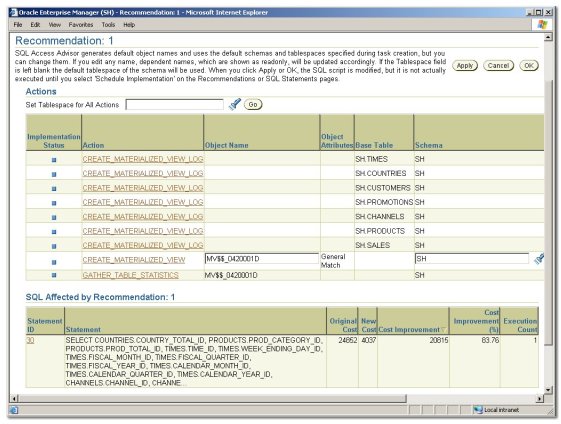Click the status icon for GATHER_TABLE_STATISTICS row

coord(54,275)
